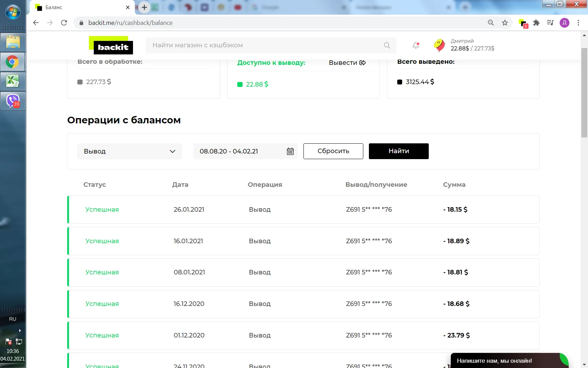The image size is (588, 368).
Task: Click the Вывод/получение column header
Action: click(376, 185)
